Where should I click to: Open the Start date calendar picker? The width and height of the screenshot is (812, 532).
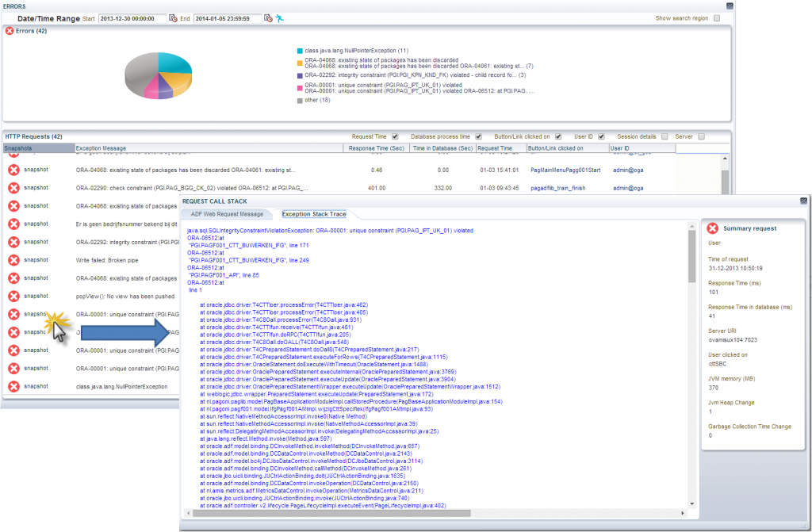tap(173, 18)
